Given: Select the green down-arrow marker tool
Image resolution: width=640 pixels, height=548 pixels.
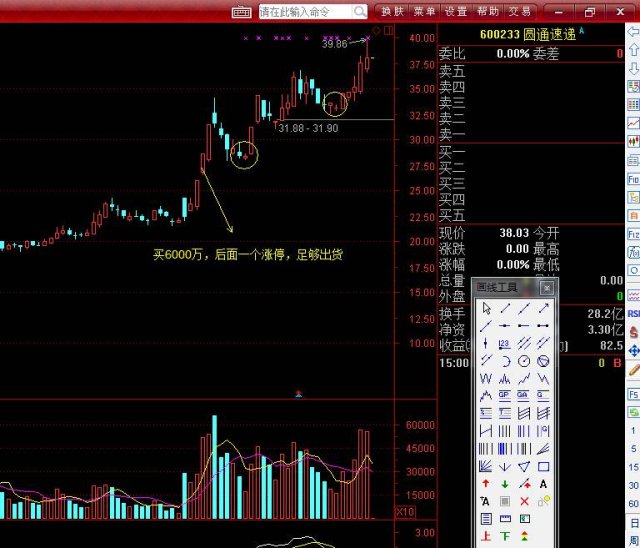Looking at the screenshot, I should [x=505, y=484].
